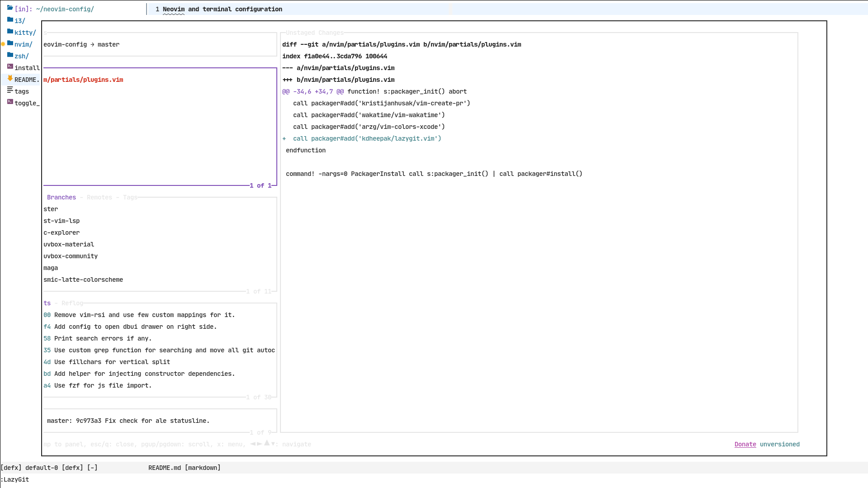Click the README markdown file icon
This screenshot has height=488, width=868.
click(10, 78)
